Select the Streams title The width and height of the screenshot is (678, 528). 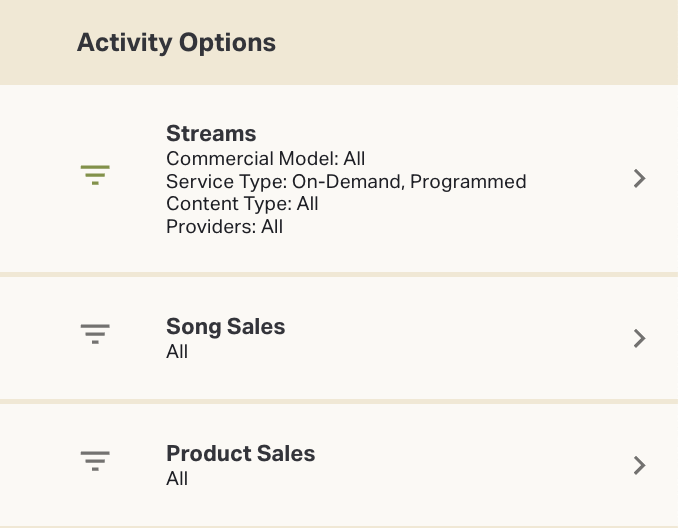tap(211, 134)
